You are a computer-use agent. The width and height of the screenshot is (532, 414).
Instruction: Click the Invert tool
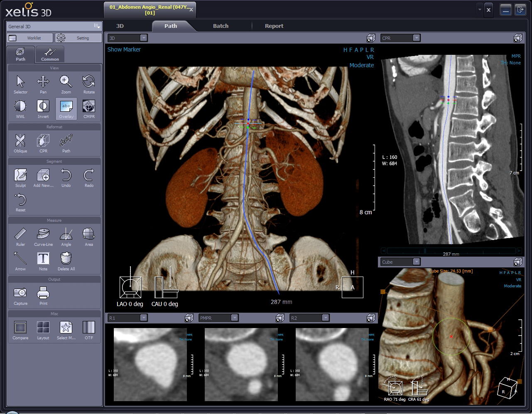point(43,109)
